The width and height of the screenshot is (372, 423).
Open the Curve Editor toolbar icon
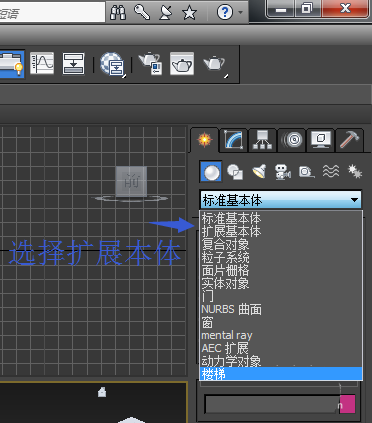42,63
